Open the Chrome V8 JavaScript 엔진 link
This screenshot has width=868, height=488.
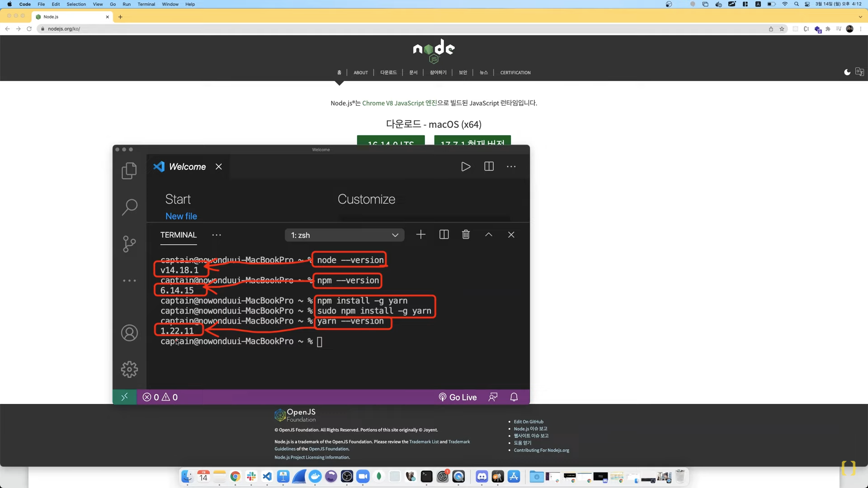point(400,103)
